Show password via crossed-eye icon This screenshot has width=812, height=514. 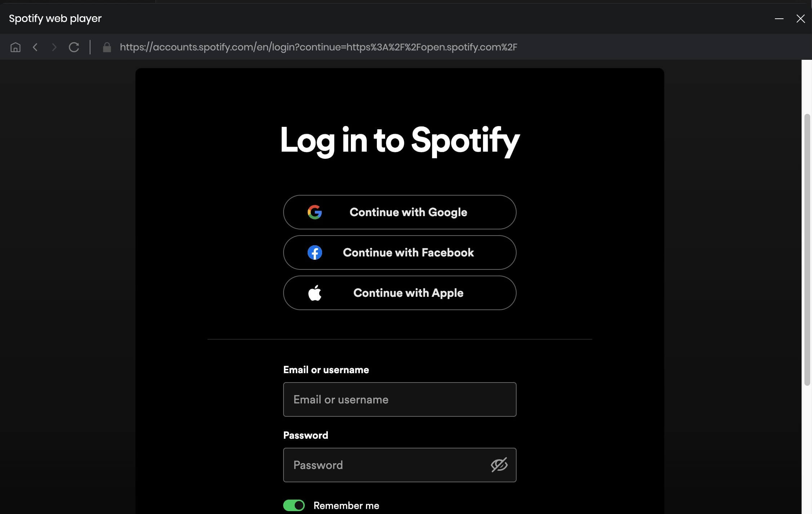(499, 465)
